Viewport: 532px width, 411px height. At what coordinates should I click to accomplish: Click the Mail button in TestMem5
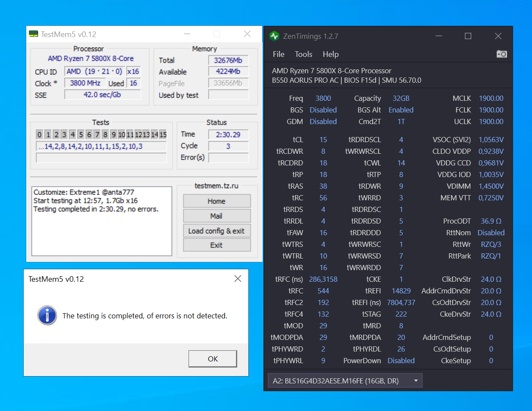coord(217,216)
